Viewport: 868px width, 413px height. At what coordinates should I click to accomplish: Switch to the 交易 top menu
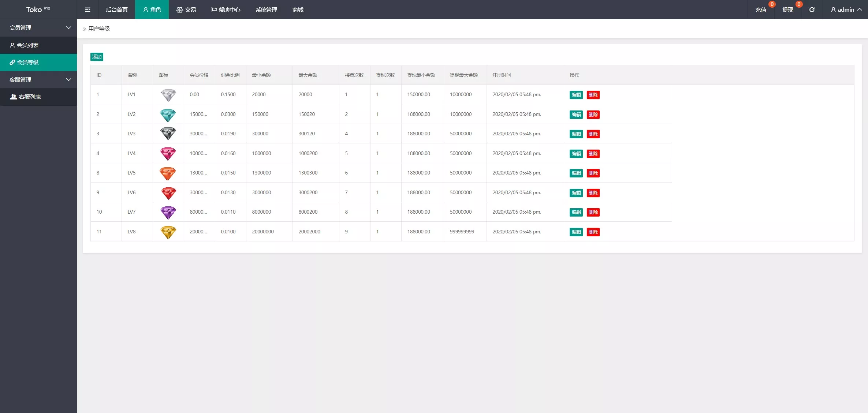coord(186,10)
